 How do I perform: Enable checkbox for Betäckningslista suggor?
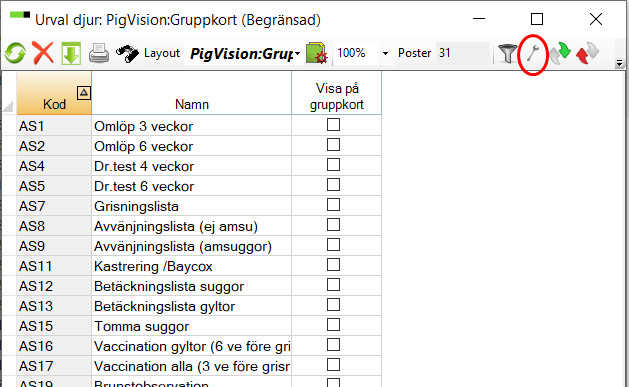333,285
